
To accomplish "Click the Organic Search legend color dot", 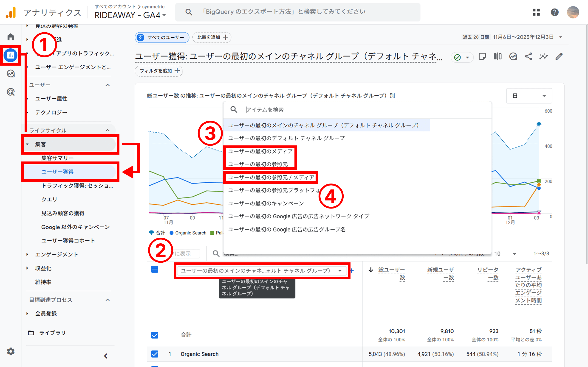I will click(x=172, y=233).
